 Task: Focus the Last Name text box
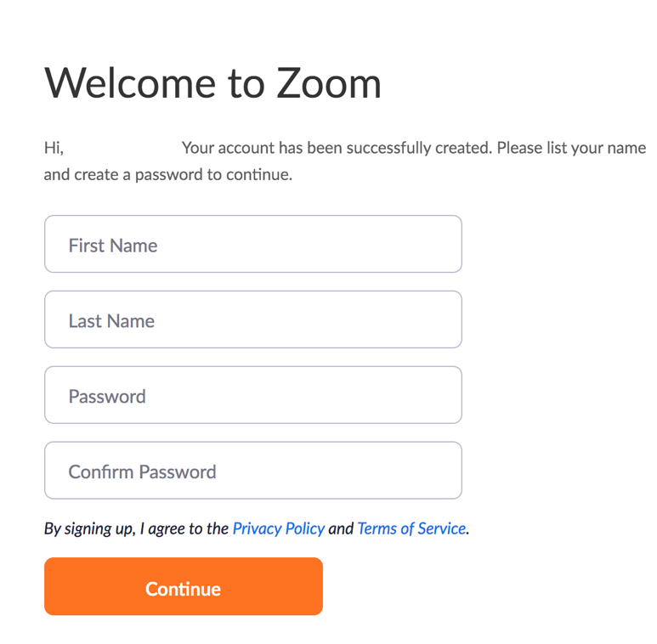pyautogui.click(x=252, y=320)
